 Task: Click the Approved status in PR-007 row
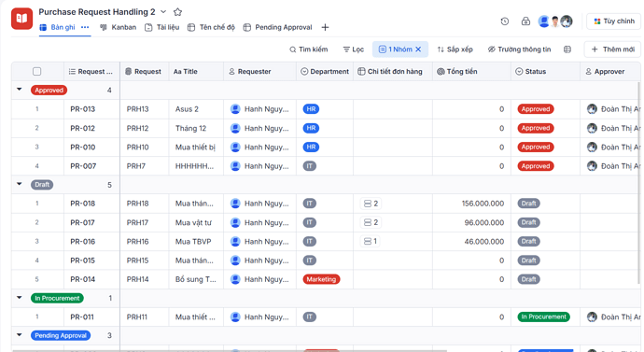tap(535, 166)
